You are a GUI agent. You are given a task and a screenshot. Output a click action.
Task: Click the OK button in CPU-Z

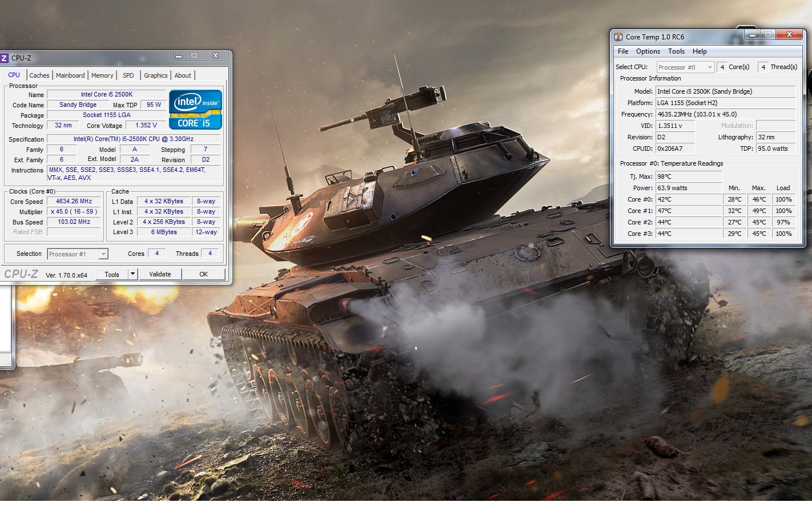(203, 274)
